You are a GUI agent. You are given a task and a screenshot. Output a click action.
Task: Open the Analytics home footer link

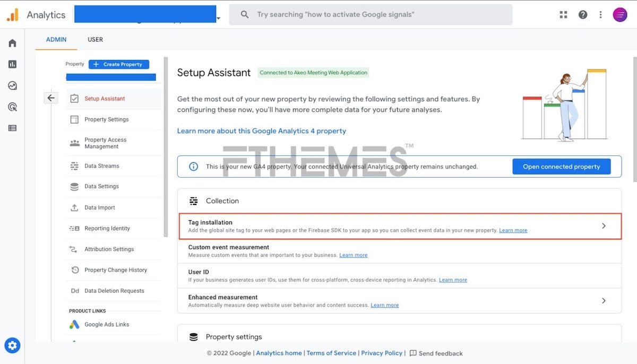pyautogui.click(x=279, y=353)
